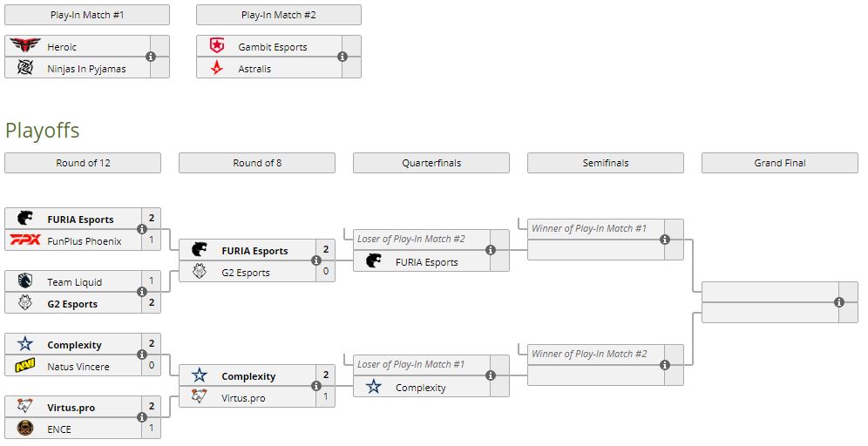This screenshot has width=868, height=446.
Task: Click the Natus Vincere logo
Action: point(25,366)
